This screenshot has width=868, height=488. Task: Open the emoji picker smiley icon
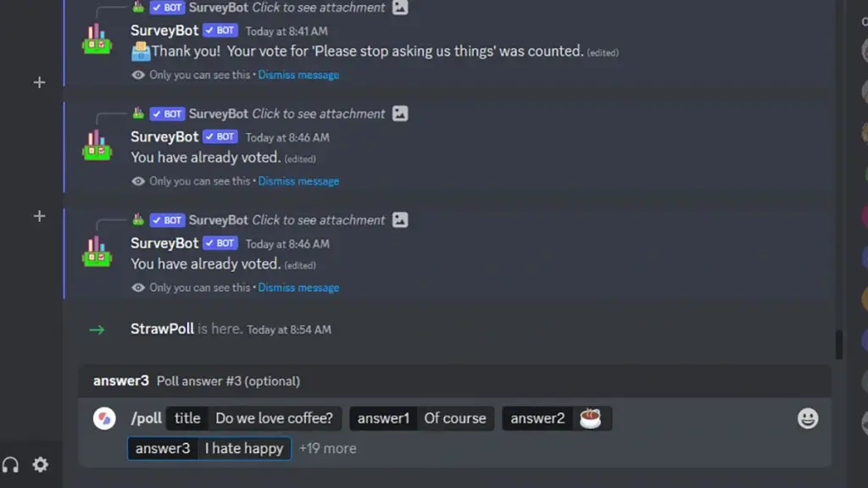(x=808, y=419)
